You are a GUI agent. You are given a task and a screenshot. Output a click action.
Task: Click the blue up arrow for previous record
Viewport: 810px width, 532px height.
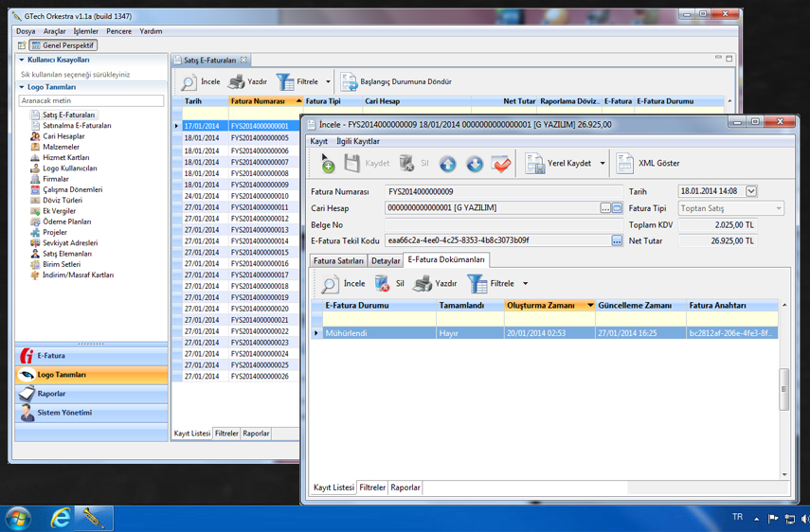447,164
